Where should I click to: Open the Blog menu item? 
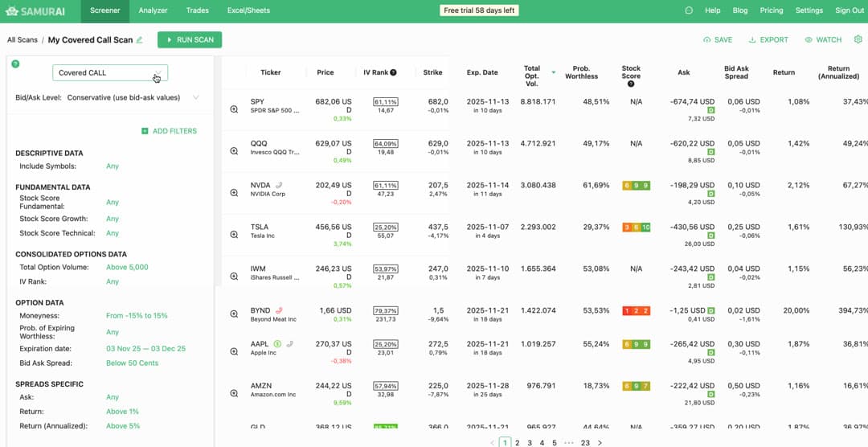pos(740,10)
